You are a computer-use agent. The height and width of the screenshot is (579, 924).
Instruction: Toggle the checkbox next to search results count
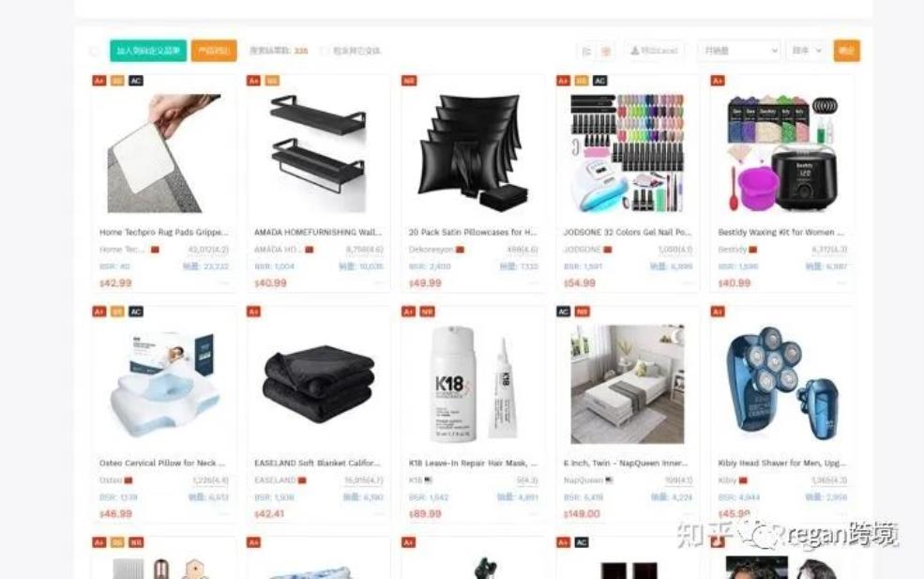tap(325, 51)
